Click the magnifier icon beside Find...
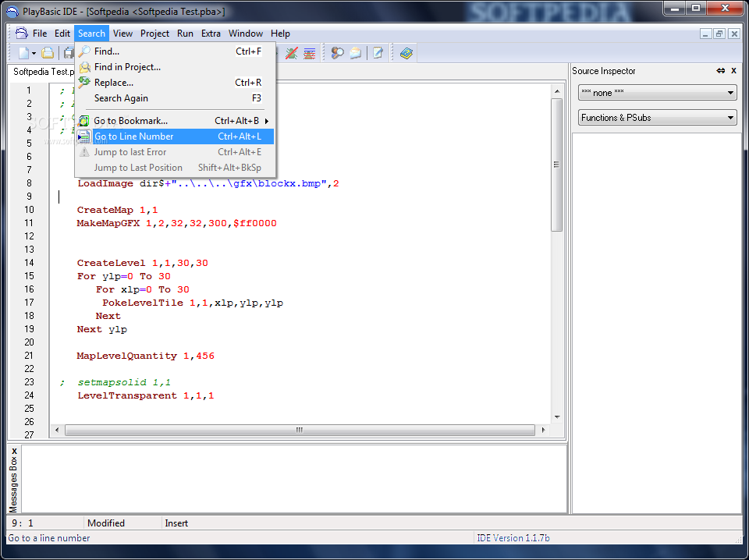The height and width of the screenshot is (560, 749). 84,51
